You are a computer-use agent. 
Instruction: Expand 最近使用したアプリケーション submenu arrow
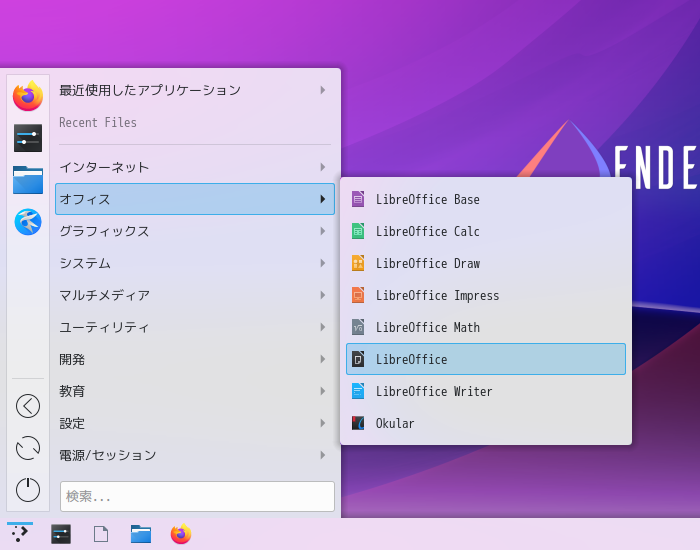point(323,90)
